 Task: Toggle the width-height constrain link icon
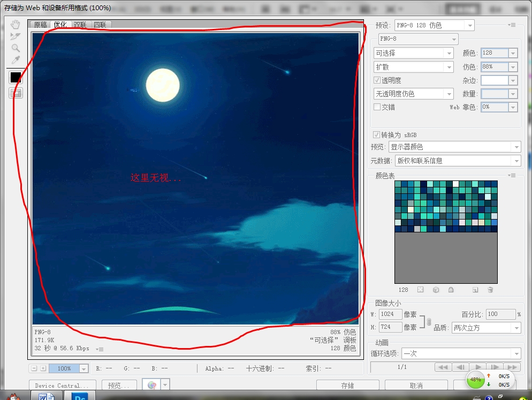pos(429,321)
